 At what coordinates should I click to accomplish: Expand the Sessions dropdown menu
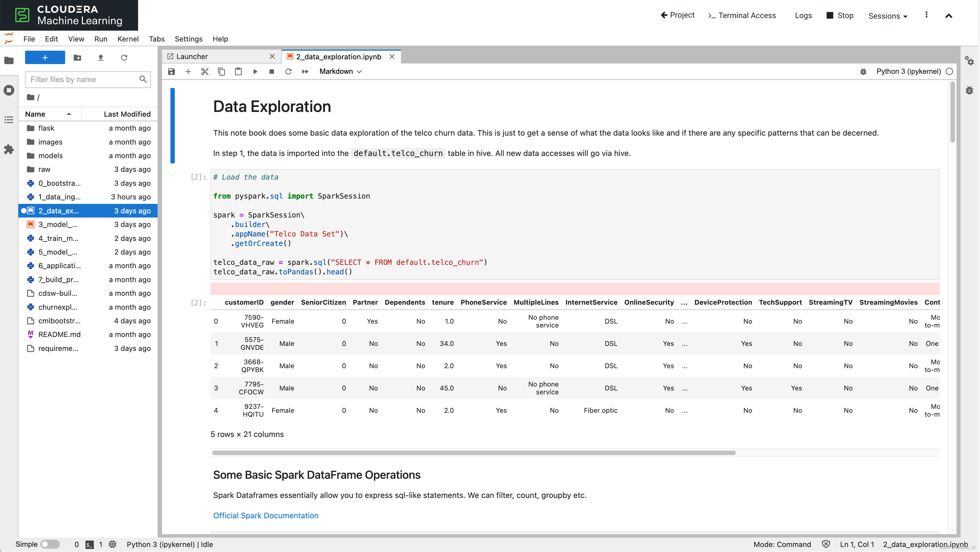coord(888,16)
